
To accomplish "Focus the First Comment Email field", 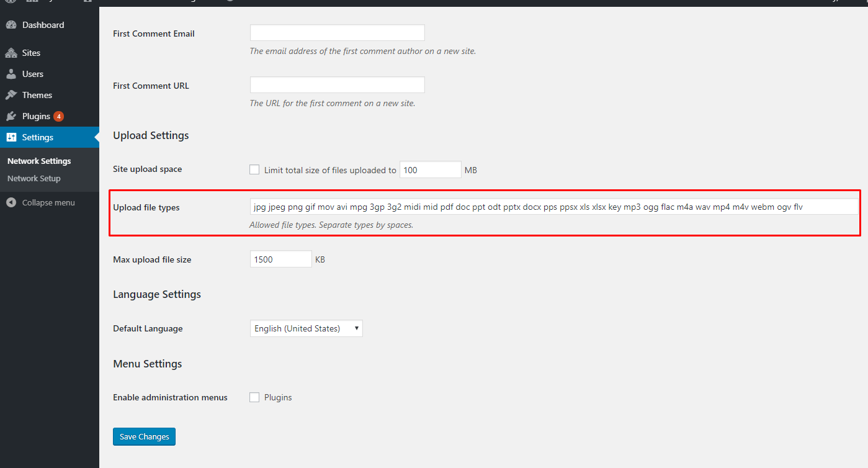I will coord(337,32).
